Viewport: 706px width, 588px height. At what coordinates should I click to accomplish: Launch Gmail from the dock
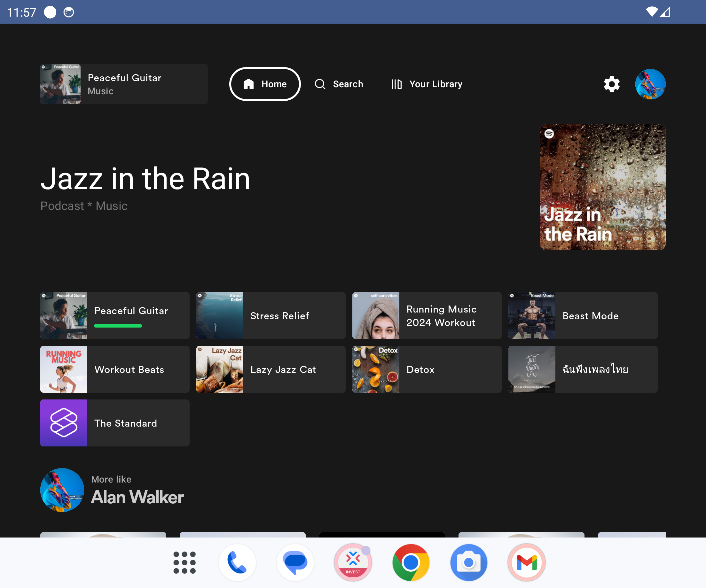pyautogui.click(x=527, y=562)
